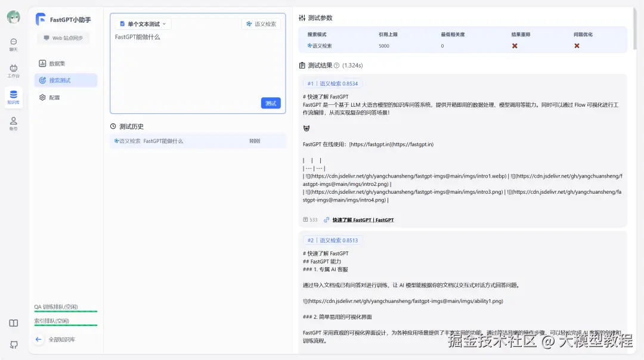Click the 语义检索 value under 搜索模式
Image resolution: width=644 pixels, height=360 pixels.
(x=320, y=45)
